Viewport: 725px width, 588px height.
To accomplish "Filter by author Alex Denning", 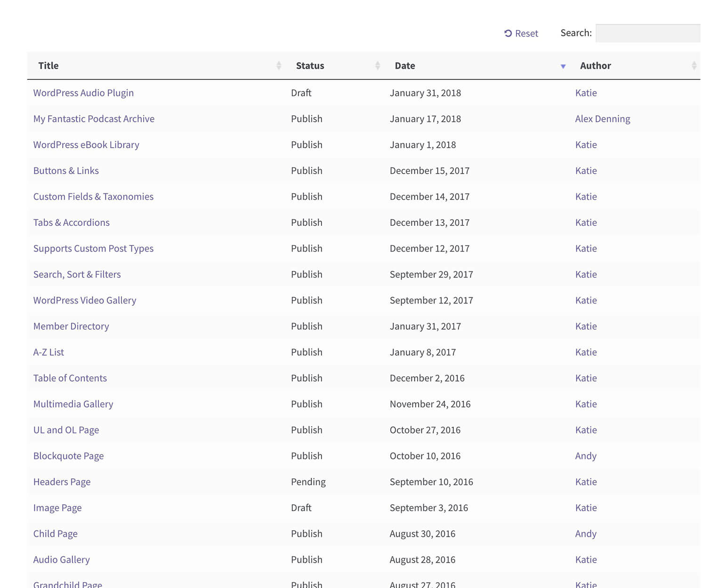I will coord(602,119).
